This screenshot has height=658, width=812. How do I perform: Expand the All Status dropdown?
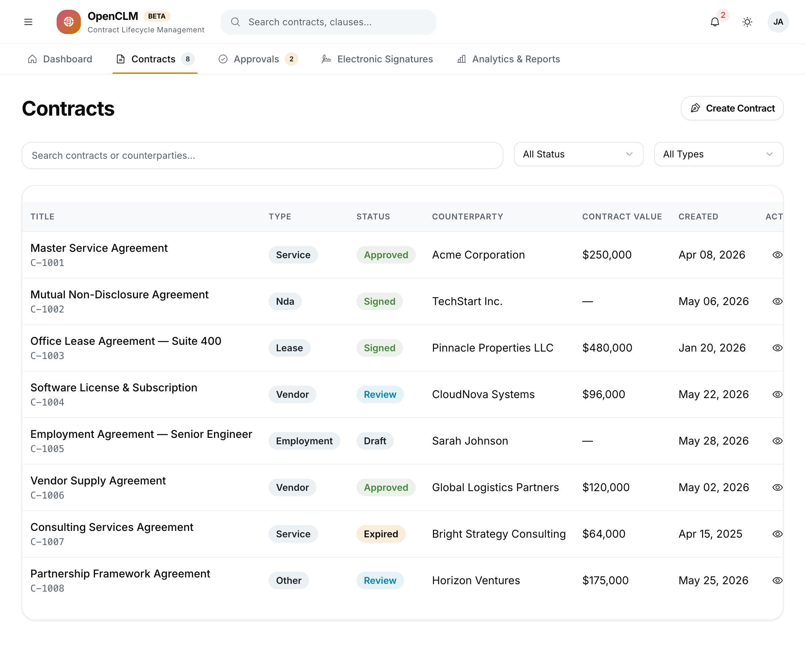[x=579, y=154]
